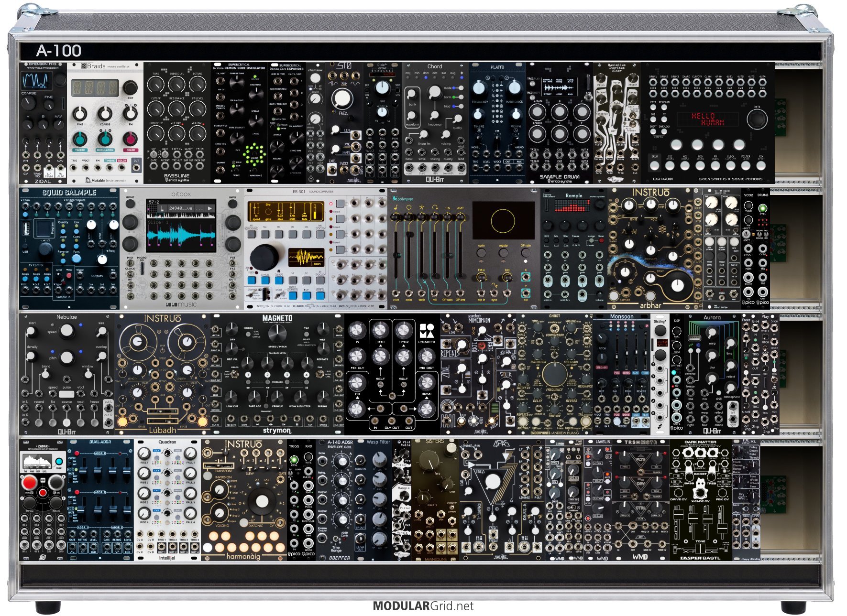847x616 pixels.
Task: Click the large black encoder knob on ER-301
Action: 264,257
